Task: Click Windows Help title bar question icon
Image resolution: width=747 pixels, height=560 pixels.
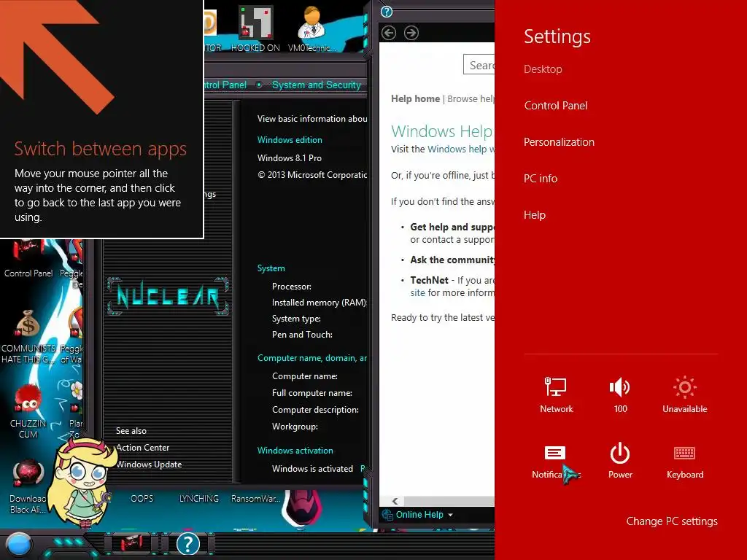Action: (x=387, y=12)
